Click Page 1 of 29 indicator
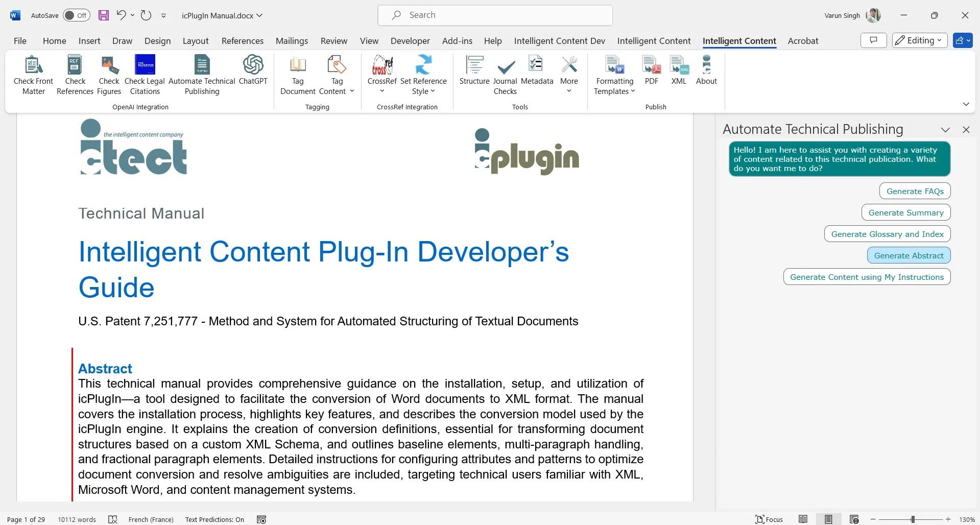Viewport: 980px width, 525px height. coord(26,519)
